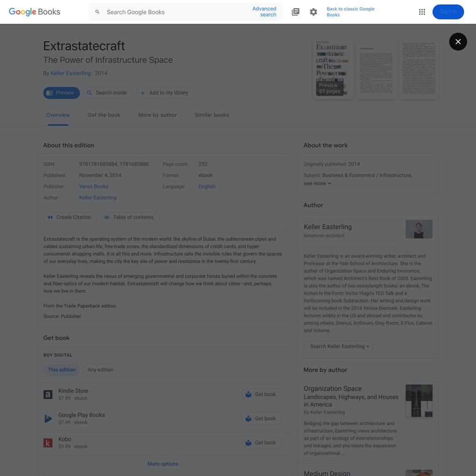
Task: Click the Search inside button
Action: [x=108, y=93]
